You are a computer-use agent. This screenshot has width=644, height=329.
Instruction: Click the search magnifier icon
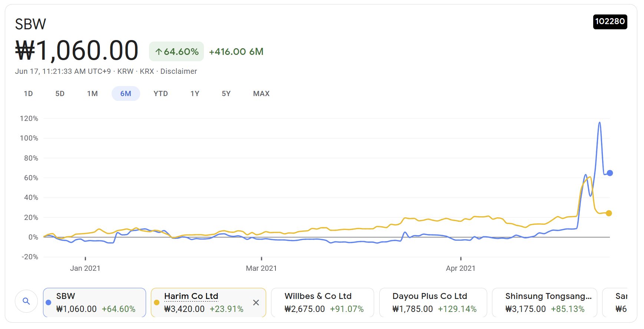26,301
